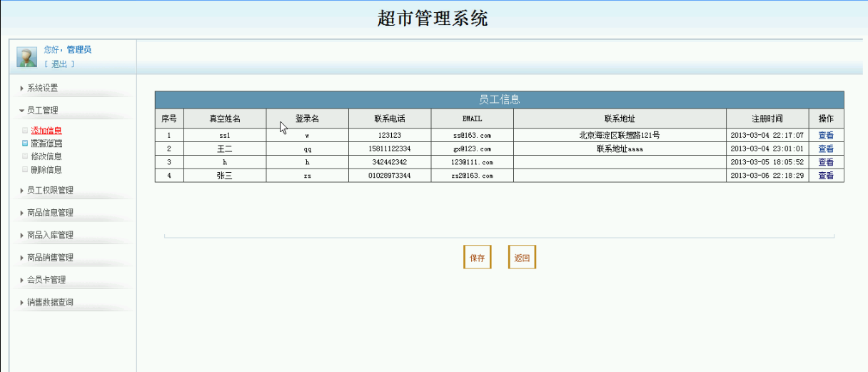Click address cell 北京海淀区联想路121号
Image resolution: width=868 pixels, height=372 pixels.
pyautogui.click(x=620, y=135)
